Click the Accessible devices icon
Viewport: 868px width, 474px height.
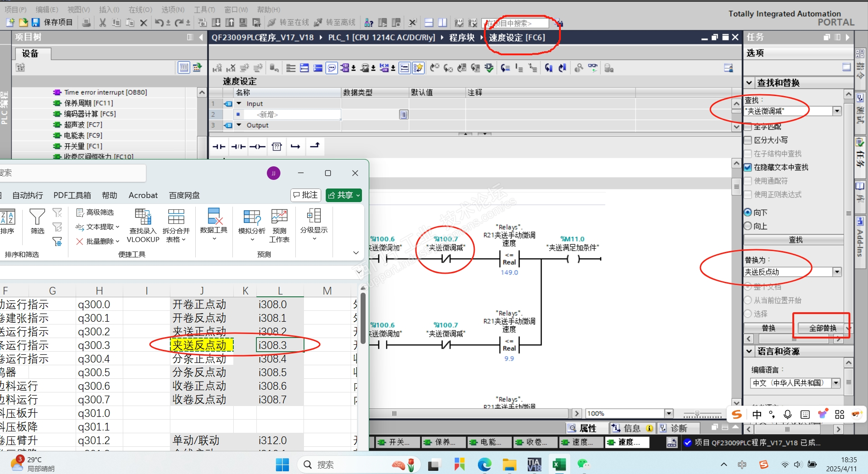369,22
